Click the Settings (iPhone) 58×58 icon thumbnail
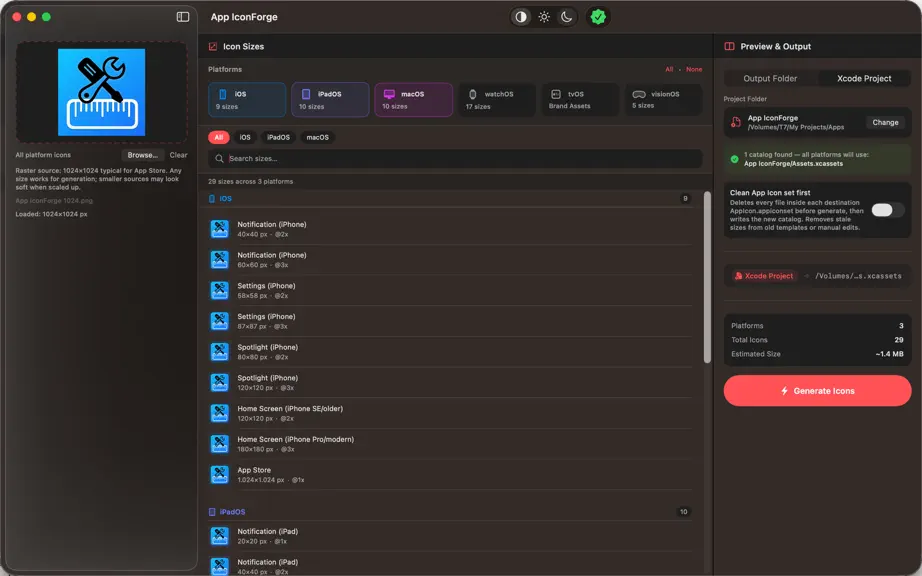The height and width of the screenshot is (576, 922). 220,290
